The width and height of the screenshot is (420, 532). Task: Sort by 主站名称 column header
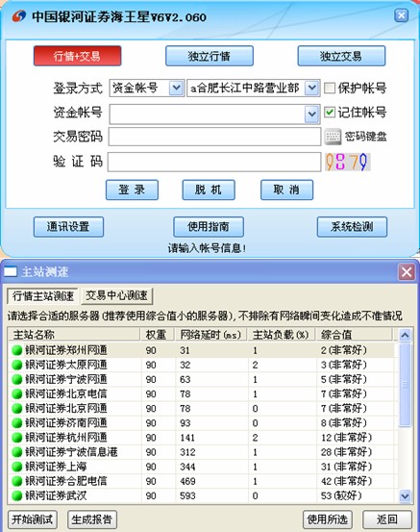74,335
